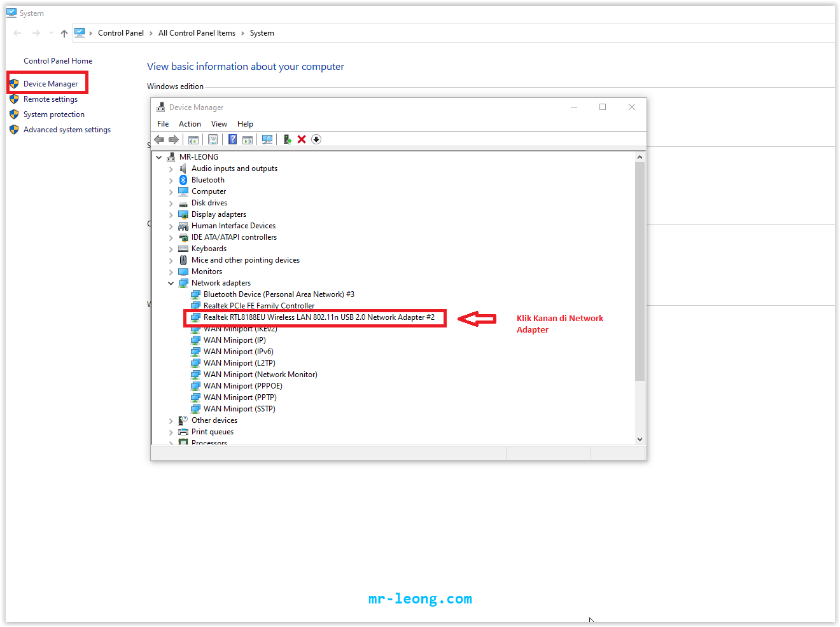Click the Forward arrow in Device Manager toolbar
The height and width of the screenshot is (627, 840).
tap(173, 139)
